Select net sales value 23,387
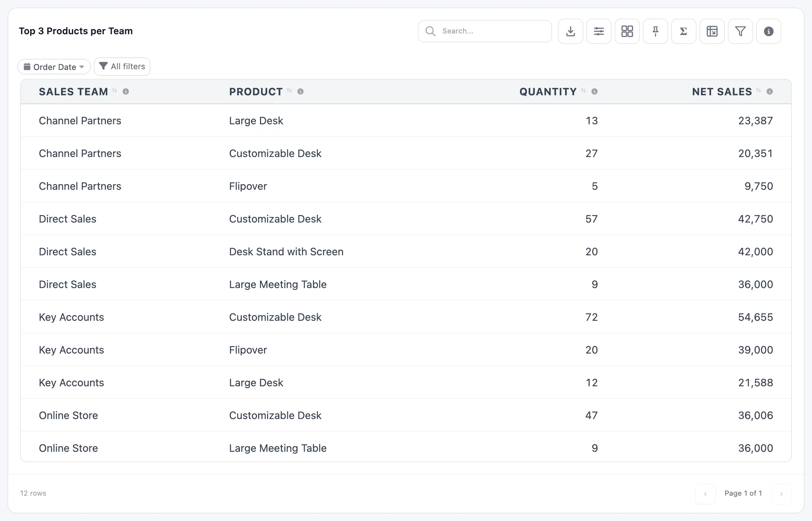The width and height of the screenshot is (812, 521). point(755,121)
